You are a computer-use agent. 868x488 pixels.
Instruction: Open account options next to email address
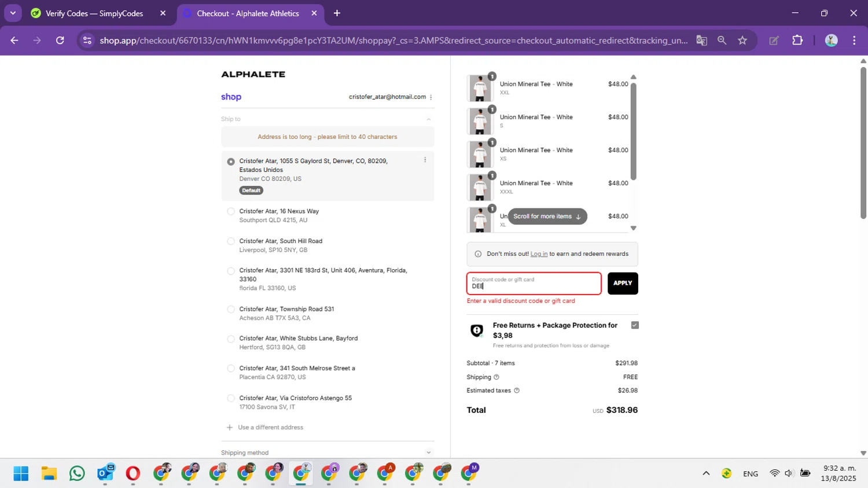[x=431, y=97]
